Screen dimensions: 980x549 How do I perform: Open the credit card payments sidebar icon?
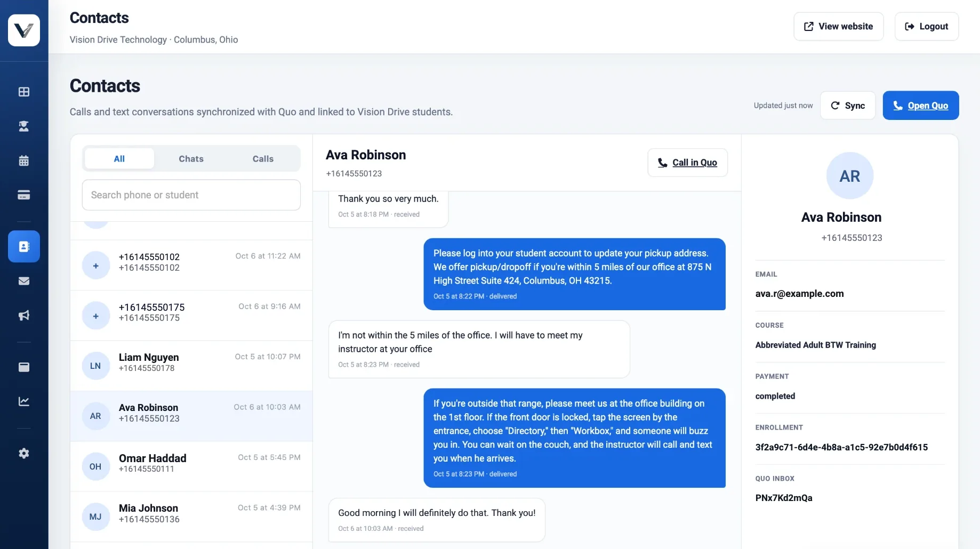pos(24,195)
